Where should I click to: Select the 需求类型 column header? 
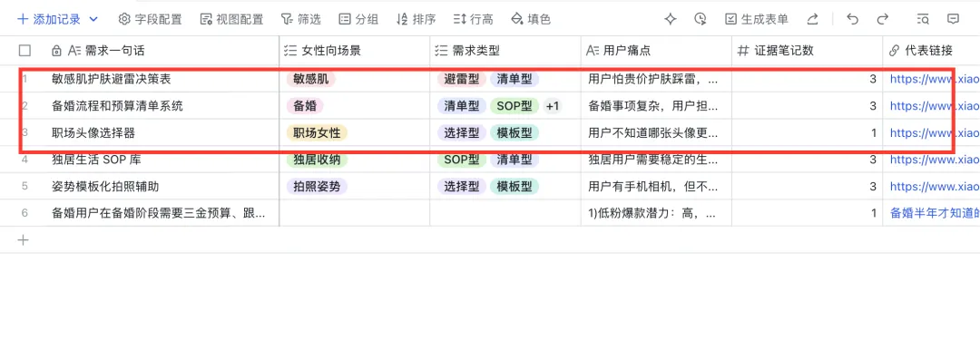(x=505, y=51)
